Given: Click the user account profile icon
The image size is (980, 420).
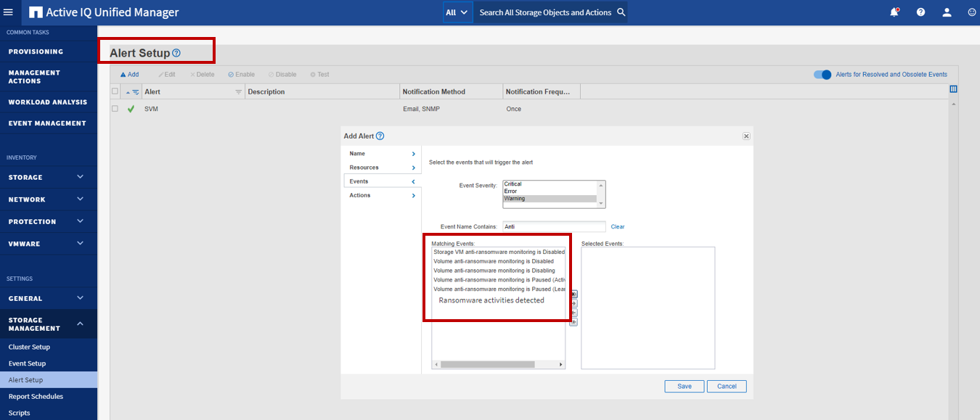Looking at the screenshot, I should [x=947, y=12].
